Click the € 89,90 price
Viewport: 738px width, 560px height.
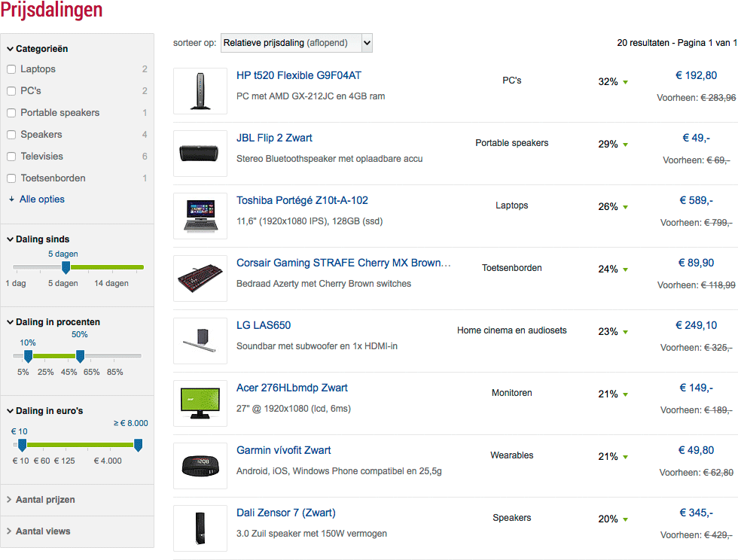click(x=696, y=263)
